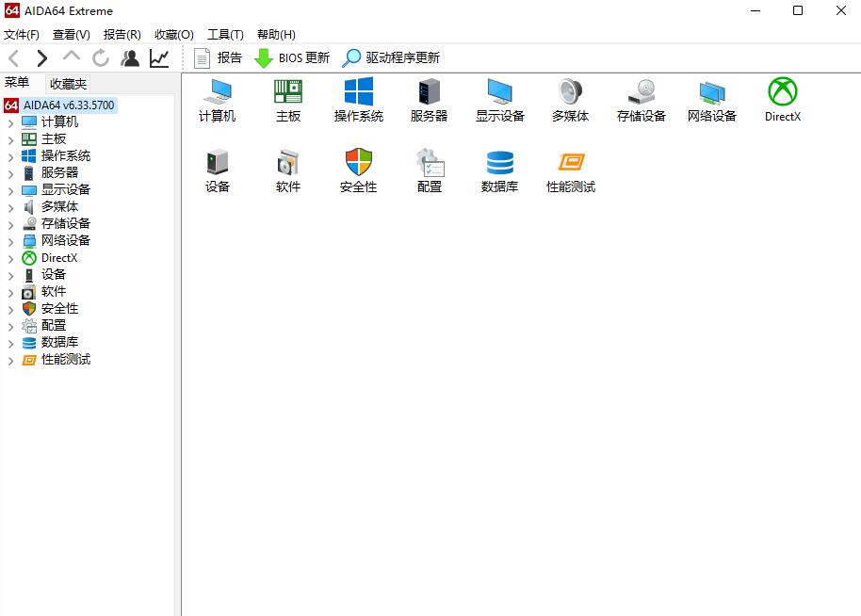Open the 存储设备 (Storage Devices) icon
Screen dimensions: 861x616
point(641,99)
